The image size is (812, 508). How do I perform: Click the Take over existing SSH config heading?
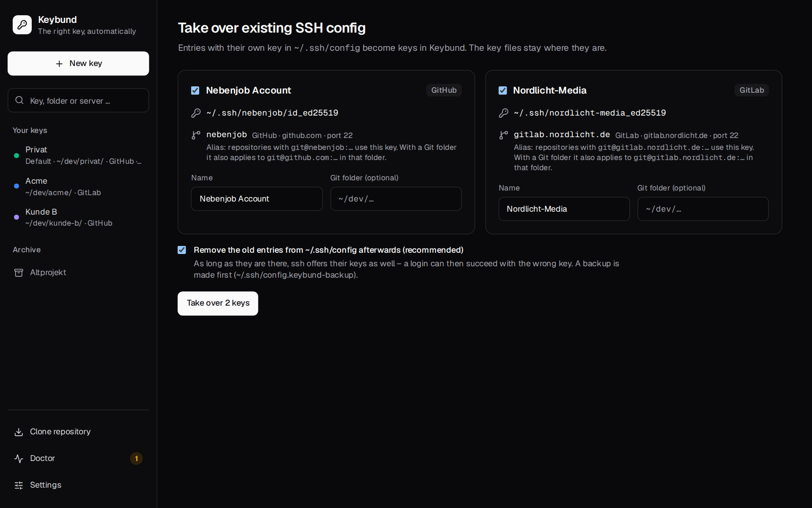click(272, 28)
